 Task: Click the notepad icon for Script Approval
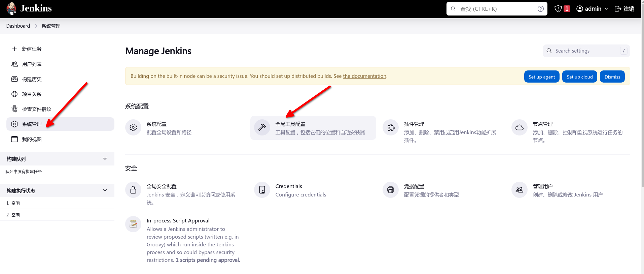coord(133,224)
